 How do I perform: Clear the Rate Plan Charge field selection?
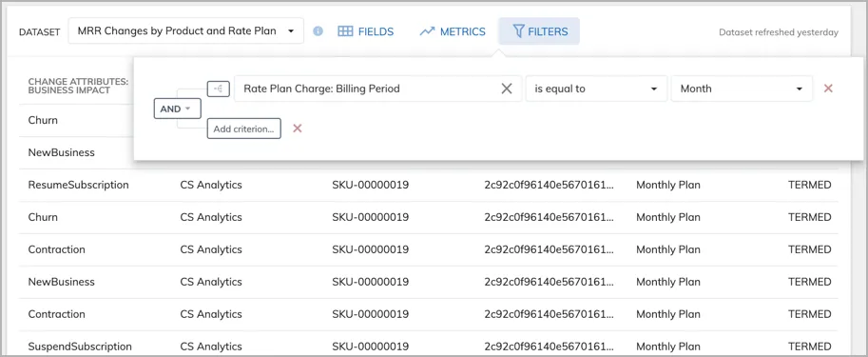coord(507,89)
